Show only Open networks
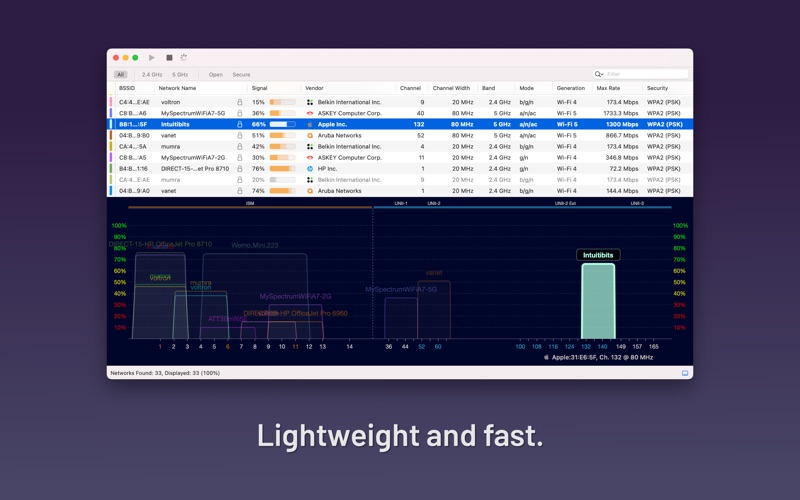The height and width of the screenshot is (500, 800). [216, 74]
